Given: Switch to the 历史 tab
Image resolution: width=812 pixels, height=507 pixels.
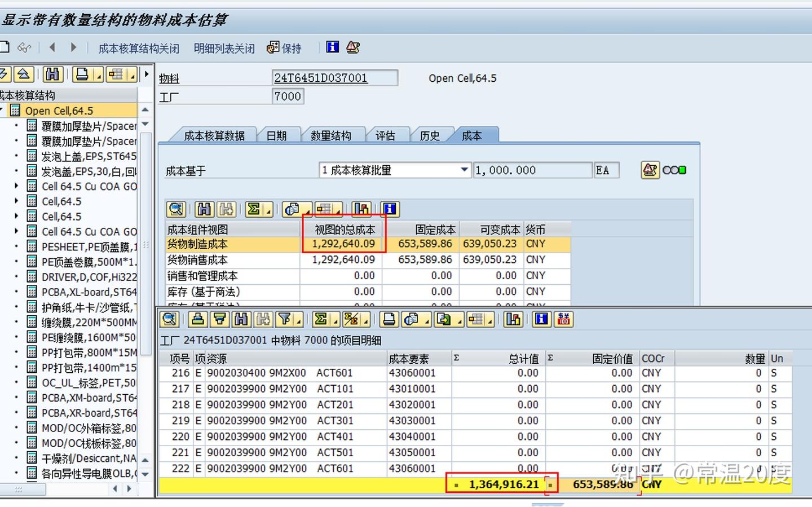Looking at the screenshot, I should [x=430, y=135].
